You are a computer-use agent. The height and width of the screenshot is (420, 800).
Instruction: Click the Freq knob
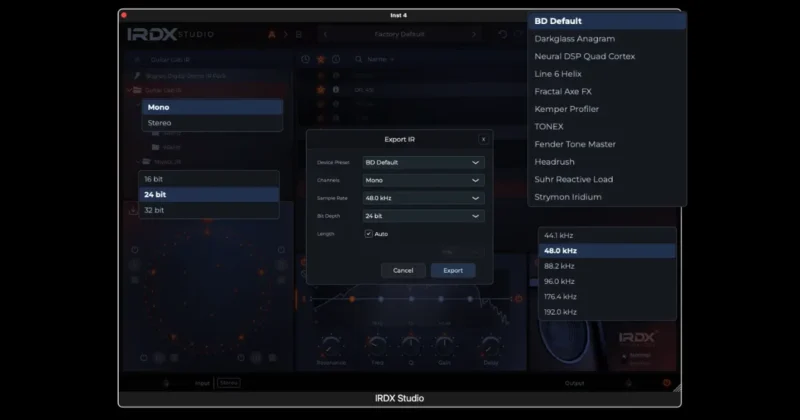377,347
